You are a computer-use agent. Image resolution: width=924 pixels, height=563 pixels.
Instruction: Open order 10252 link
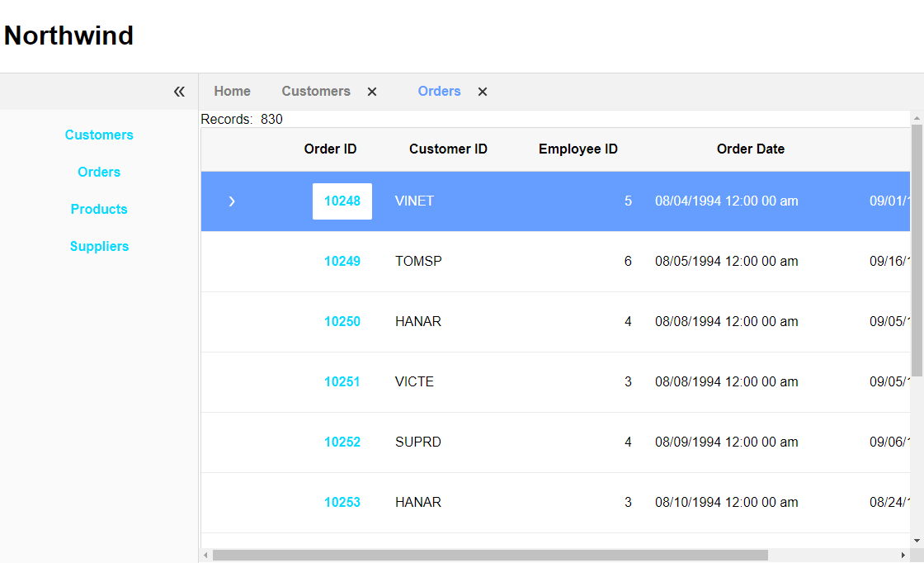click(342, 442)
